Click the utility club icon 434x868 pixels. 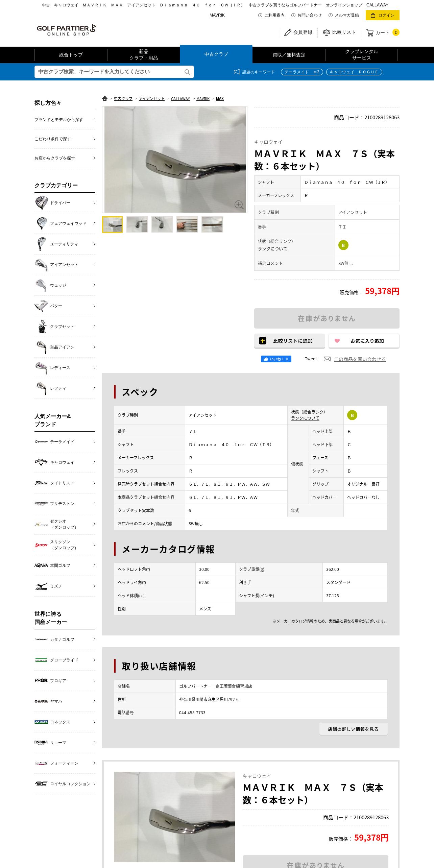click(41, 244)
